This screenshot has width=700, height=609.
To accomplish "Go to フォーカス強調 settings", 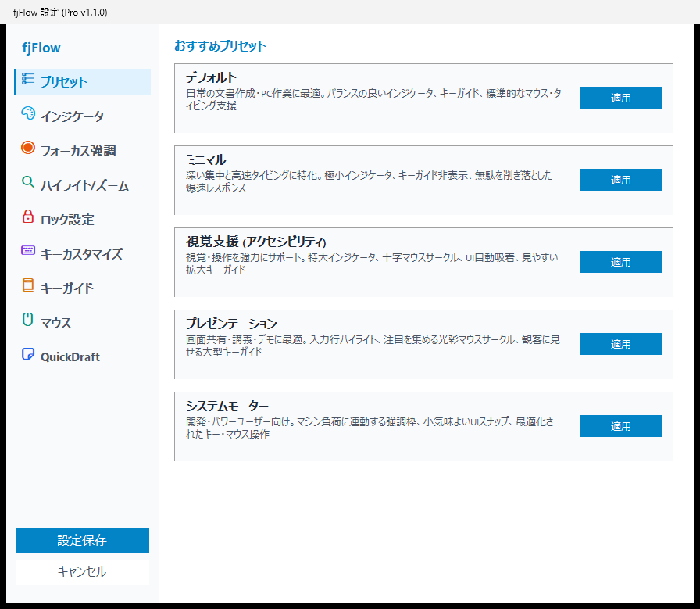I will coord(83,151).
